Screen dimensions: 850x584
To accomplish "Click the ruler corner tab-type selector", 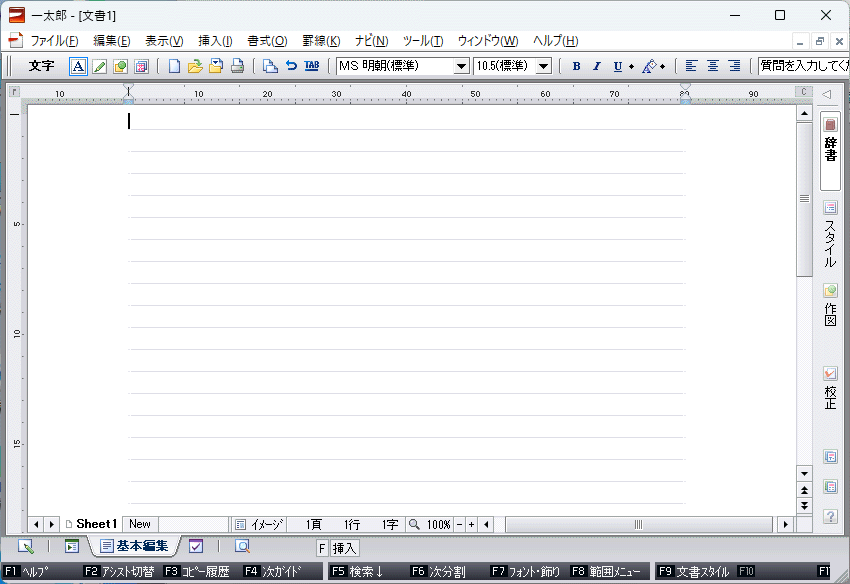I will (15, 92).
